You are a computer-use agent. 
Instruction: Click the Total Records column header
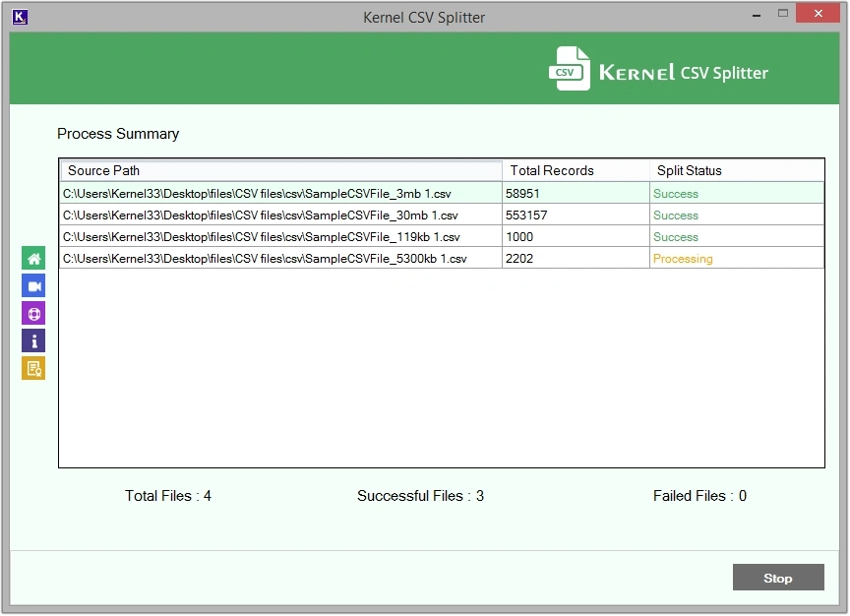pyautogui.click(x=576, y=170)
